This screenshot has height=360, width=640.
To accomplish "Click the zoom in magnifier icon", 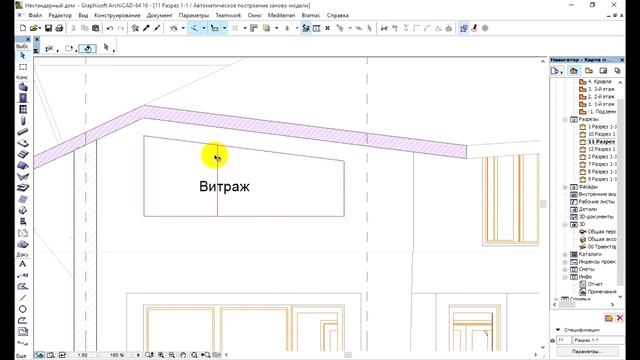I will click(161, 355).
